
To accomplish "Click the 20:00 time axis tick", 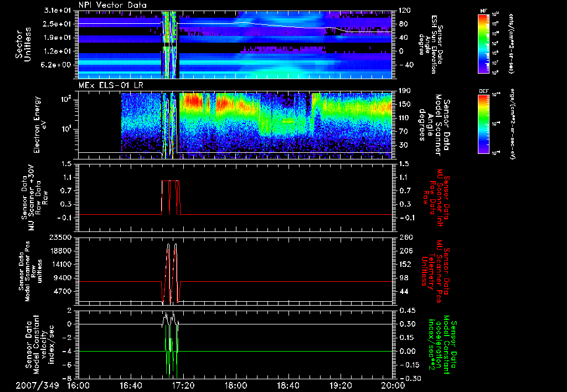I will click(x=393, y=385).
